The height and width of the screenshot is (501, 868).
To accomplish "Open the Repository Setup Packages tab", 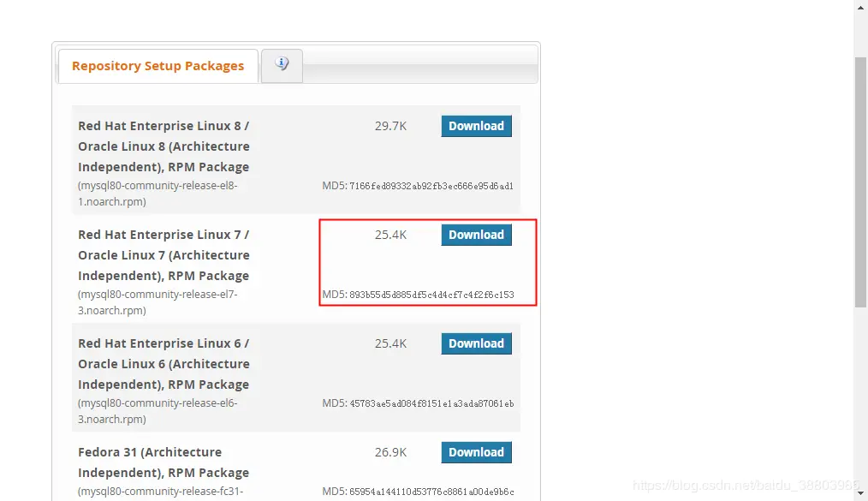I will (158, 66).
